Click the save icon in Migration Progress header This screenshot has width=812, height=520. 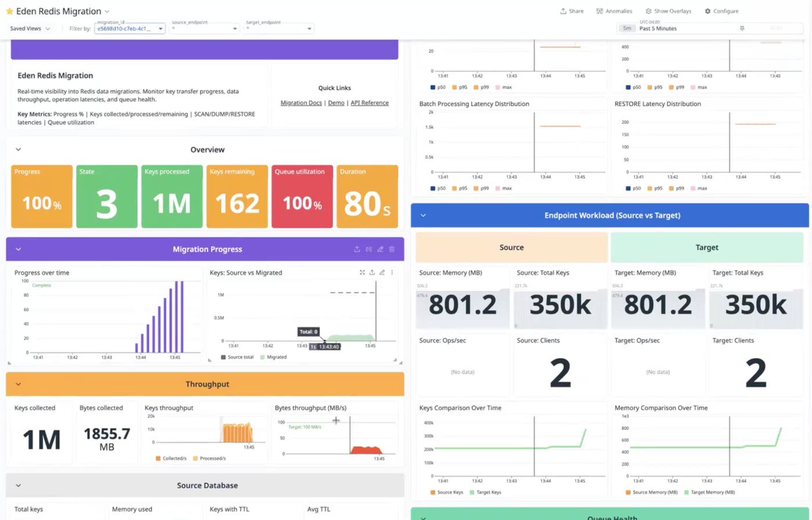click(368, 249)
